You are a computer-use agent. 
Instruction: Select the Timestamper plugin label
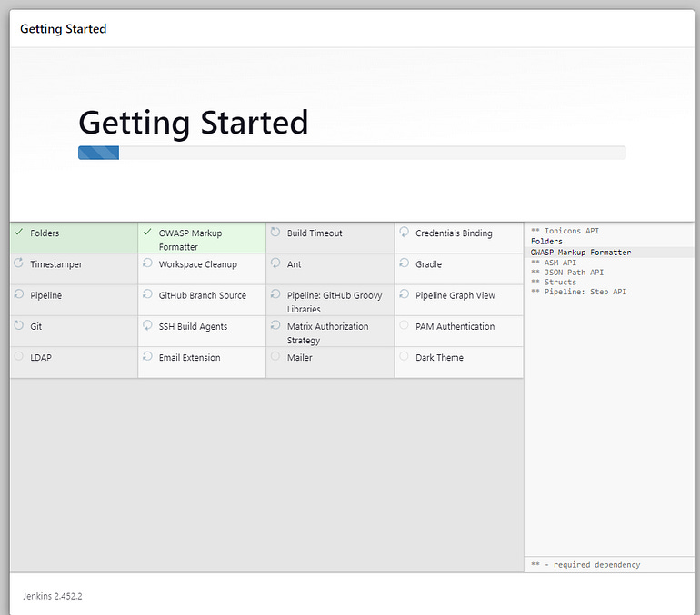56,264
